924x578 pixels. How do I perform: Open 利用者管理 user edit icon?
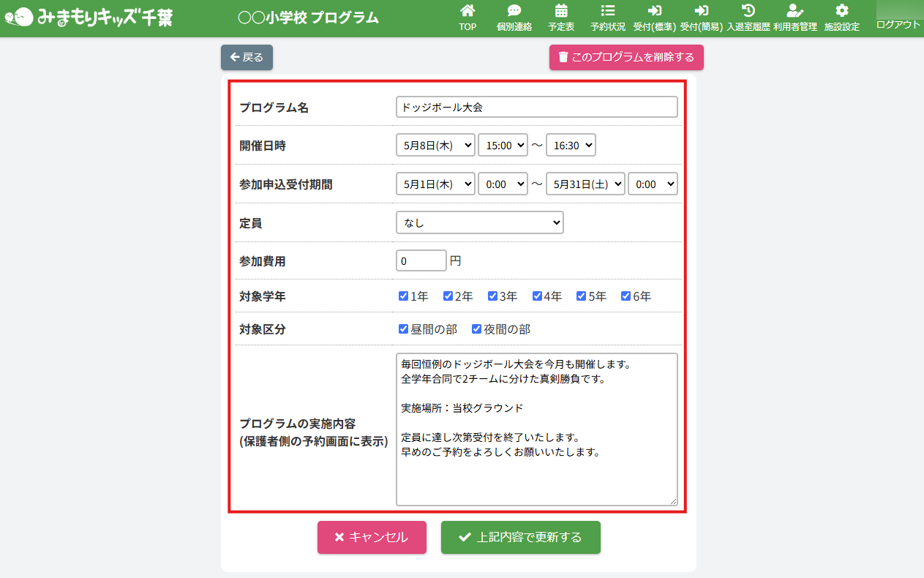coord(795,11)
